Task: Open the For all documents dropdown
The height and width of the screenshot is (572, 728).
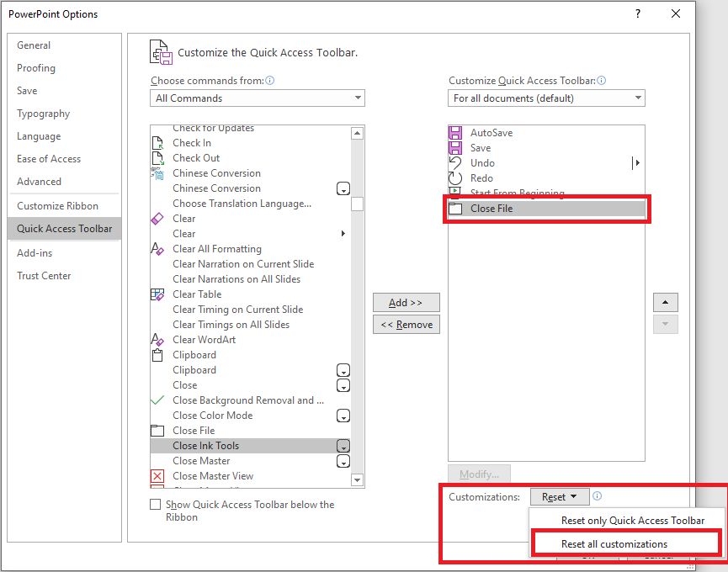Action: point(546,98)
